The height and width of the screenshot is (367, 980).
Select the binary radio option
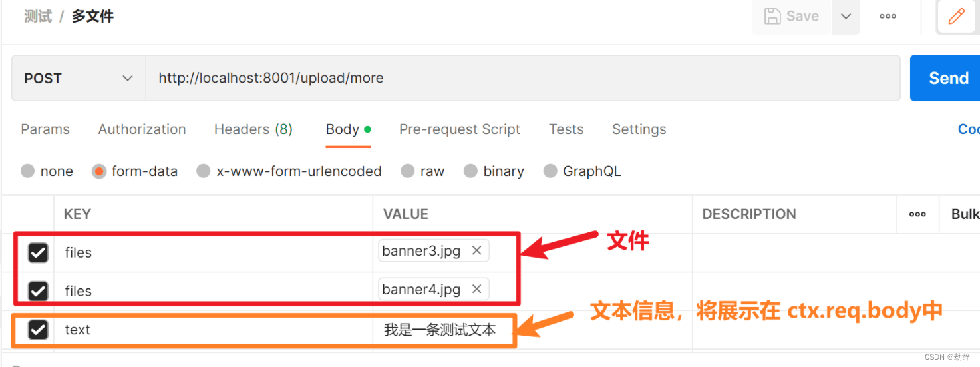(x=470, y=171)
